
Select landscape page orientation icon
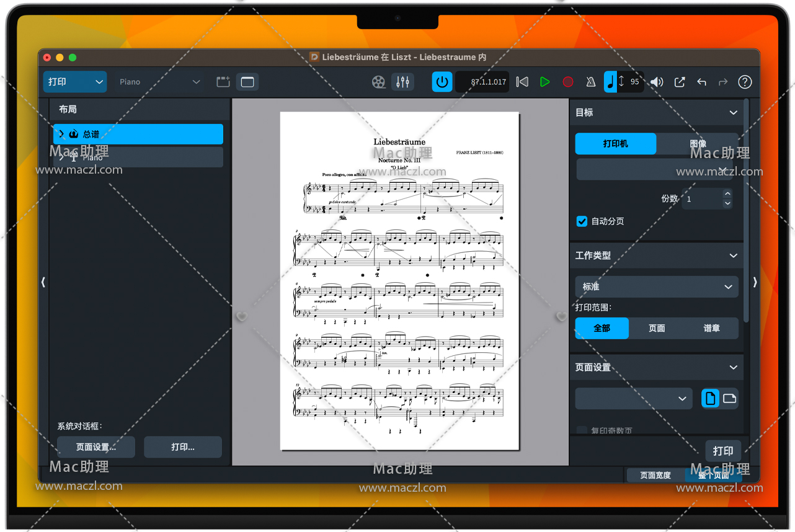click(x=729, y=398)
